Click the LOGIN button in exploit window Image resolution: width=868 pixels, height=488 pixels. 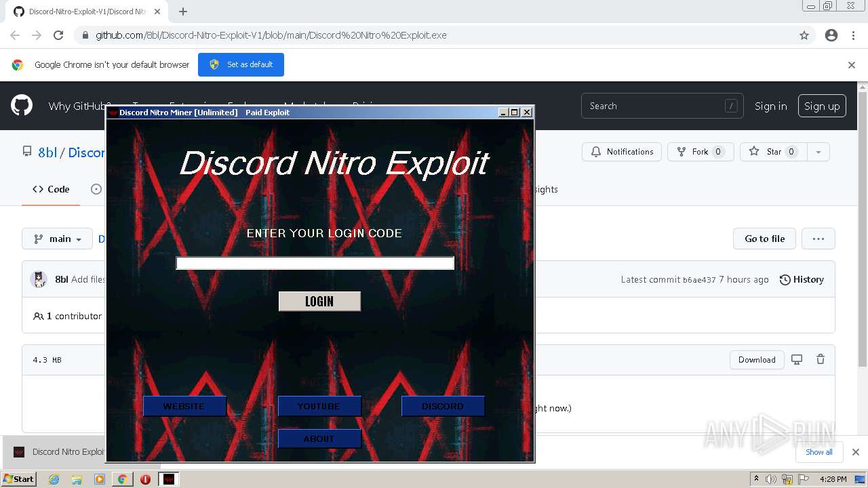pos(319,302)
